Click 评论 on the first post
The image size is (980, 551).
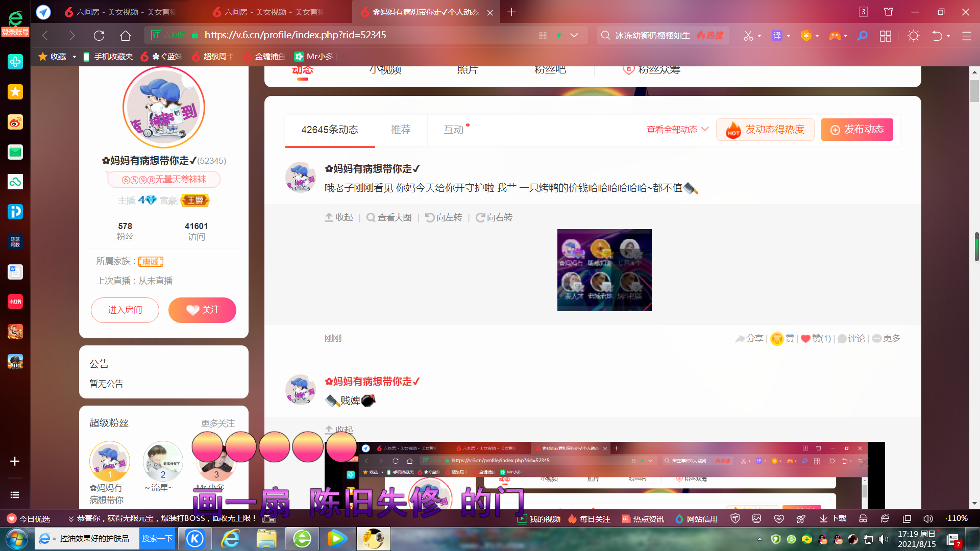(851, 338)
